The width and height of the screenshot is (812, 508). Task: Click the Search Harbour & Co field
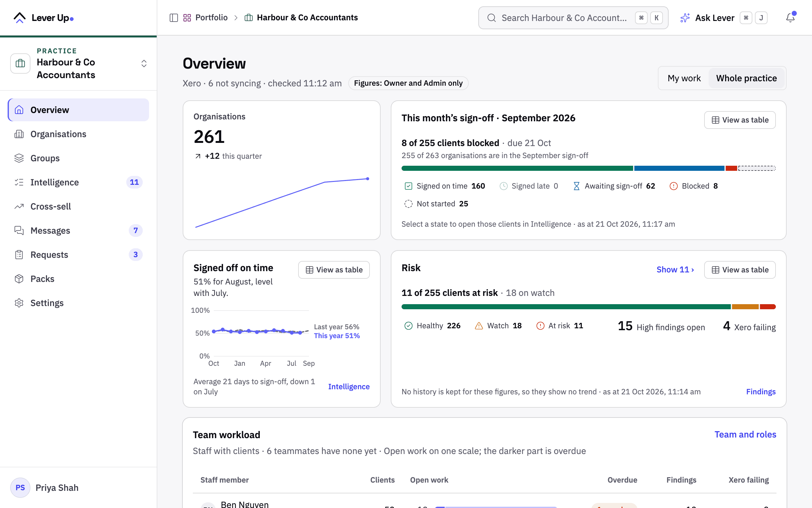(x=573, y=18)
